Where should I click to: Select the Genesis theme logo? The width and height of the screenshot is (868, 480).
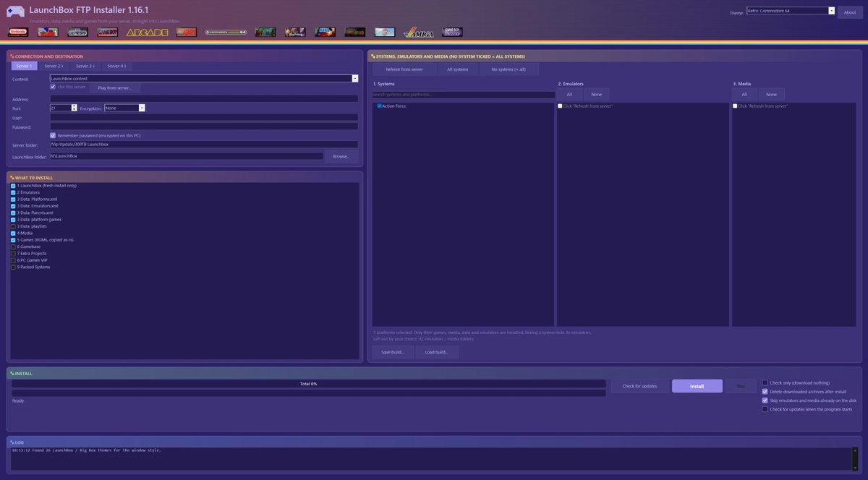(78, 32)
